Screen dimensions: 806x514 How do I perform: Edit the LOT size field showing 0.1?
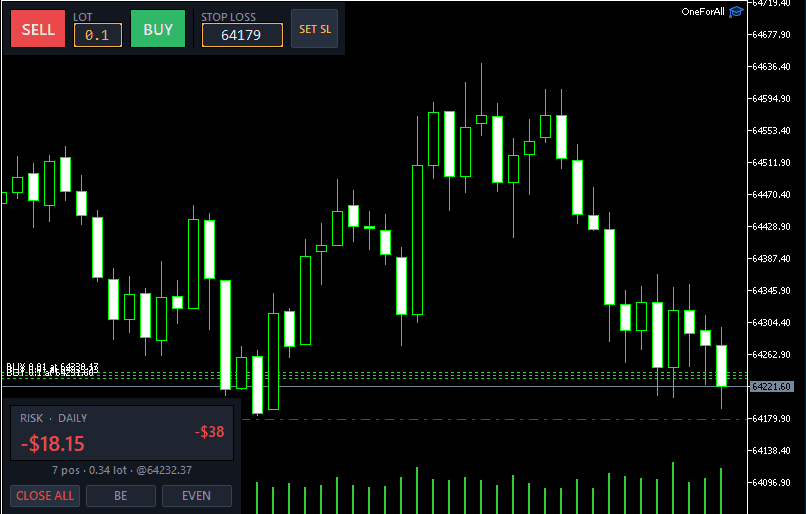(x=98, y=35)
